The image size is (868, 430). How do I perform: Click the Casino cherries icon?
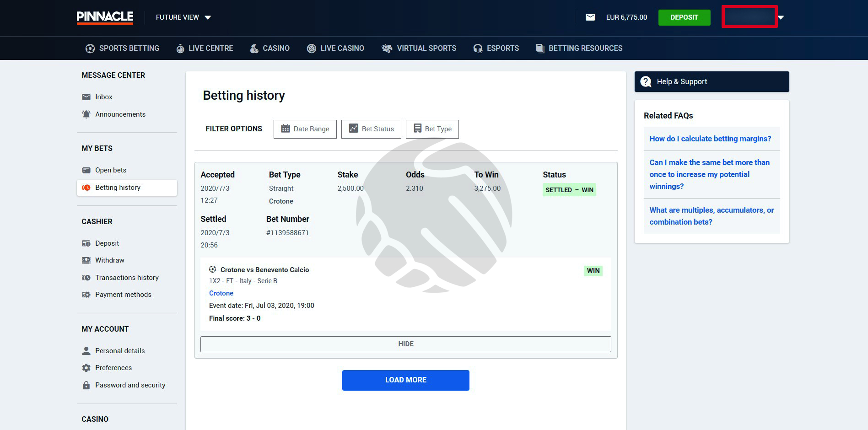tap(254, 48)
